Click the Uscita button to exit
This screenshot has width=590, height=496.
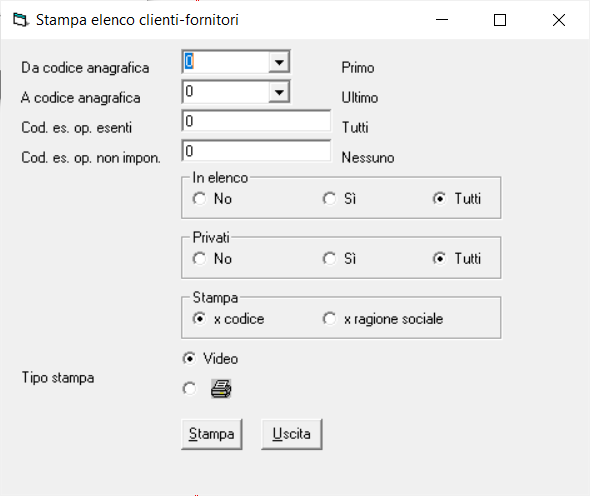click(x=292, y=434)
